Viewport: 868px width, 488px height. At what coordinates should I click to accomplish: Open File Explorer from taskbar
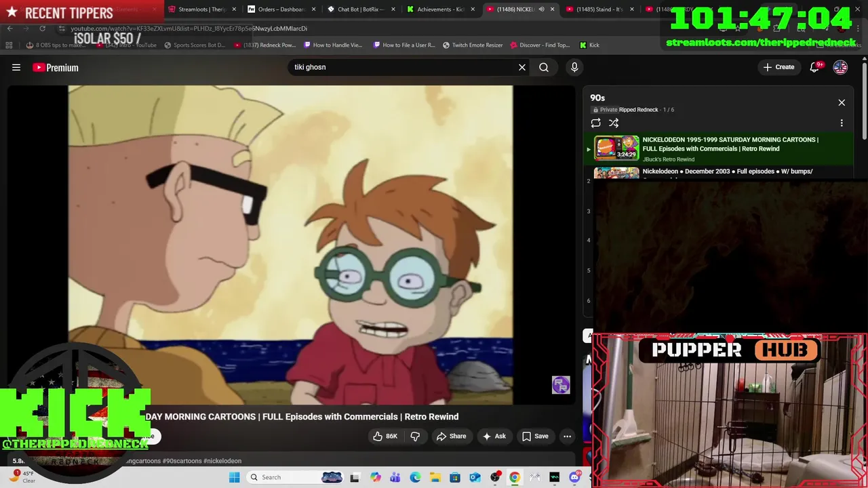pyautogui.click(x=435, y=477)
